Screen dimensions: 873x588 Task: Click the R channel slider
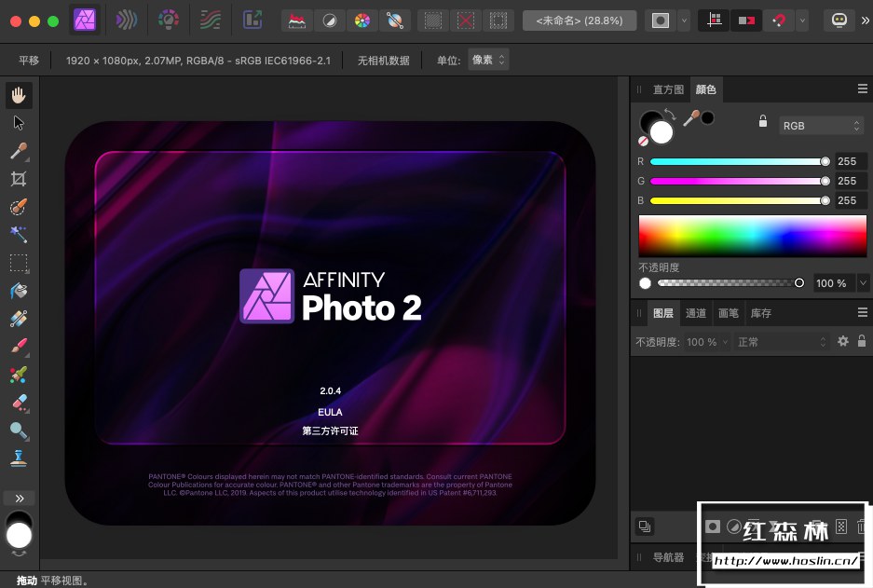740,161
